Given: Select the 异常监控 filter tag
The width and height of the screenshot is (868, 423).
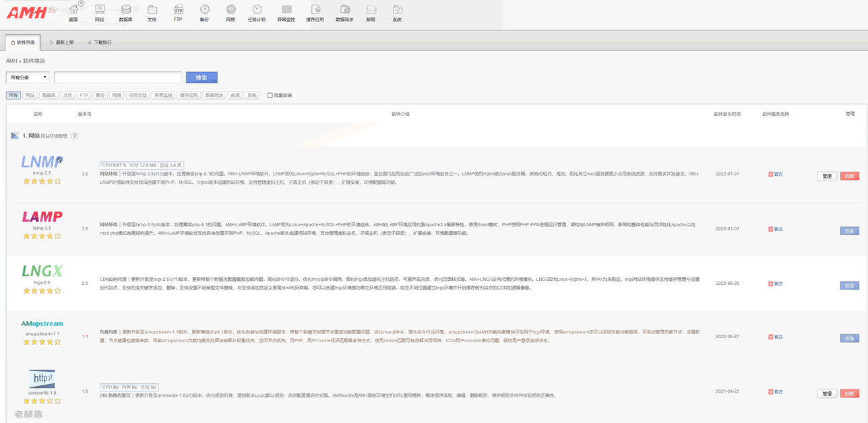Looking at the screenshot, I should (x=163, y=96).
